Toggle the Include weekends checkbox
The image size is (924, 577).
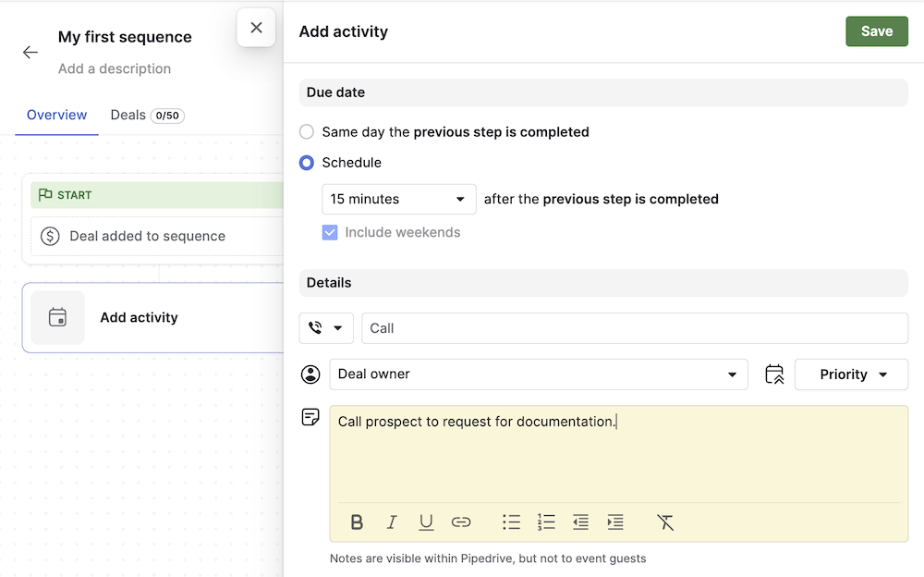(x=330, y=232)
